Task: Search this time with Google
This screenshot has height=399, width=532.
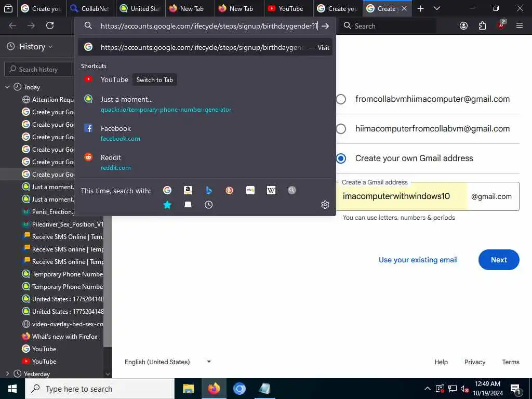Action: coord(167,190)
